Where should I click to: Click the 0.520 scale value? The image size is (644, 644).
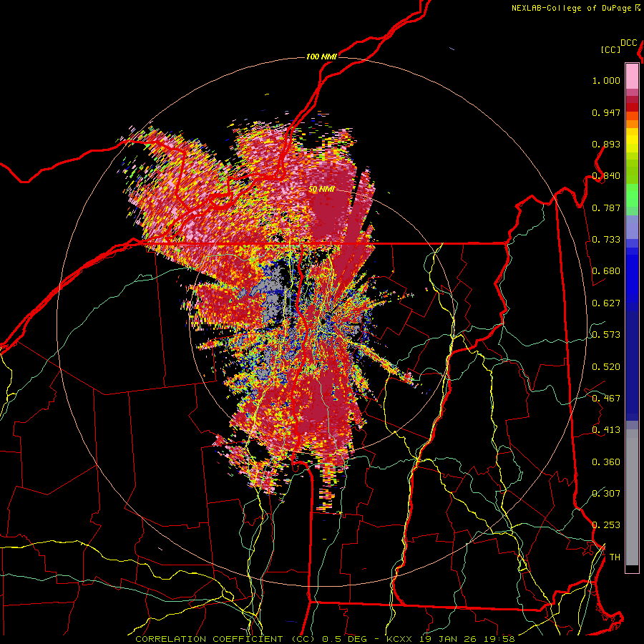click(606, 367)
